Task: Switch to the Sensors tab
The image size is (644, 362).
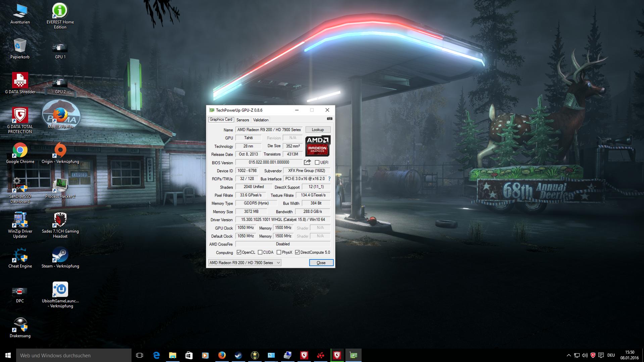Action: pyautogui.click(x=243, y=120)
